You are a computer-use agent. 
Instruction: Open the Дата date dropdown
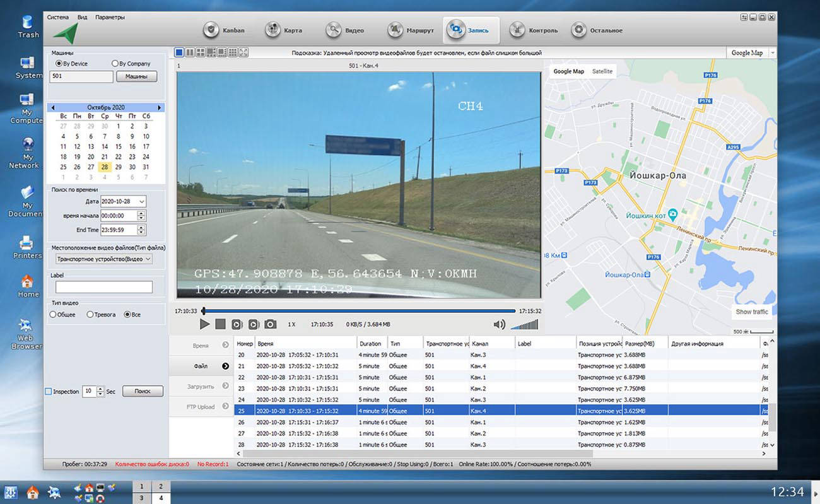(141, 201)
